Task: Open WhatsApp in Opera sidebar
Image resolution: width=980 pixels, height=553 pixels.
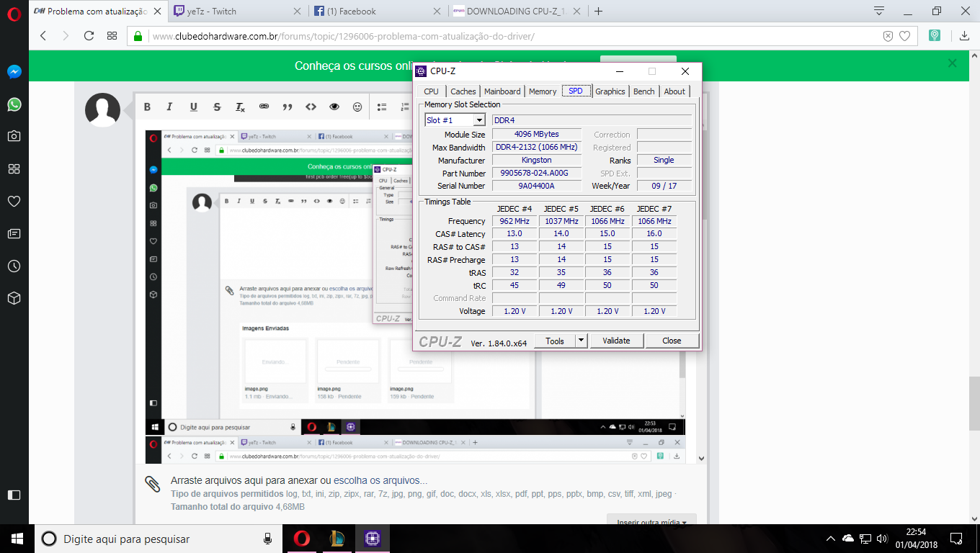Action: click(14, 104)
